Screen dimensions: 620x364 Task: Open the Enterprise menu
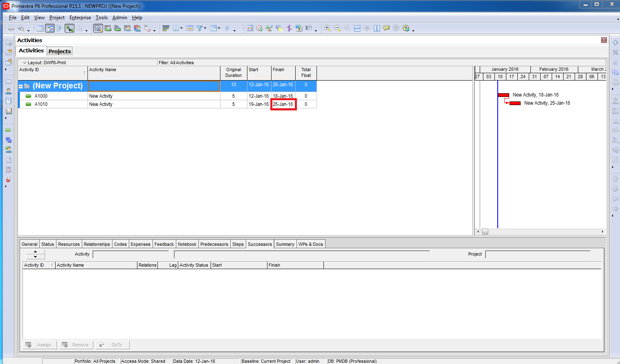[80, 18]
